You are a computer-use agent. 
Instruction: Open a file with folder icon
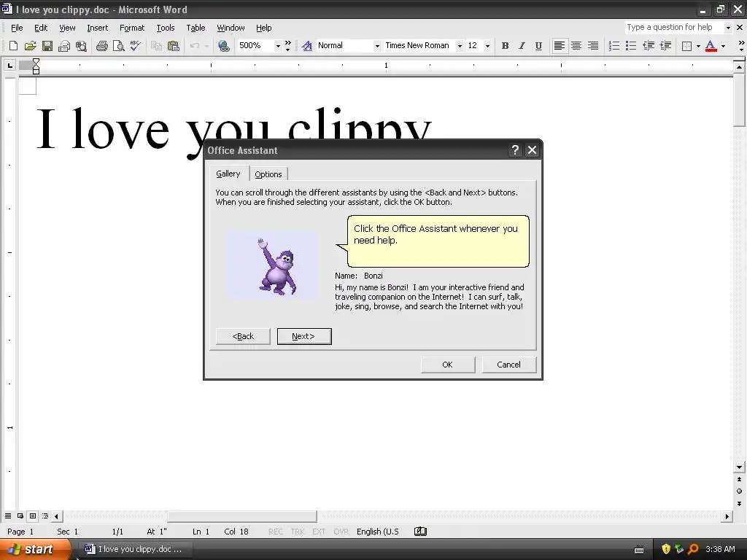tap(30, 46)
